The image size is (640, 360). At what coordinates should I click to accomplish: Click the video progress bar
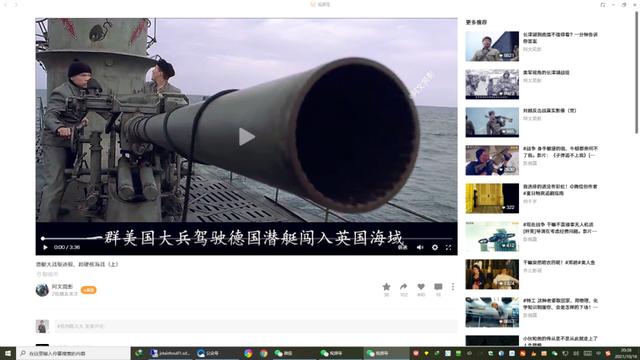(247, 238)
